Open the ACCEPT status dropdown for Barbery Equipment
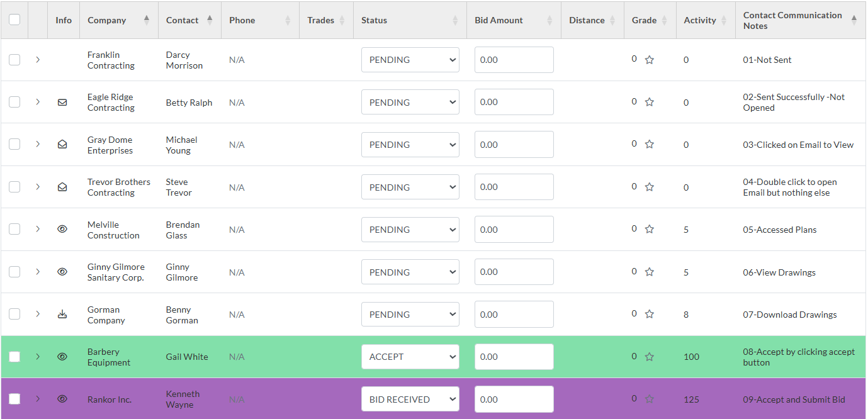Viewport: 868px width, 419px height. (x=410, y=357)
